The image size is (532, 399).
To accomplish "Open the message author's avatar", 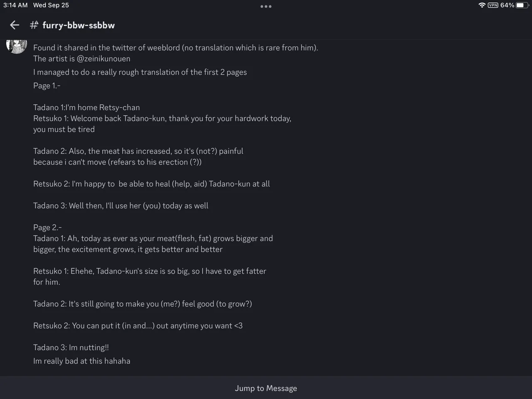I will pyautogui.click(x=17, y=45).
